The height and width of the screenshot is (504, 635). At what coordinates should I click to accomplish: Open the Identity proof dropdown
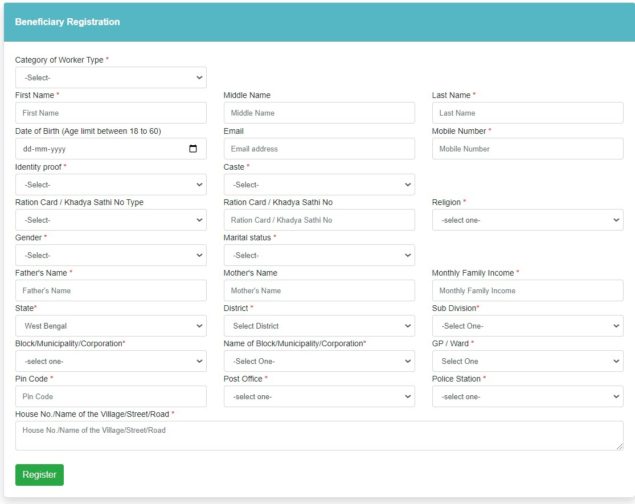click(x=110, y=184)
